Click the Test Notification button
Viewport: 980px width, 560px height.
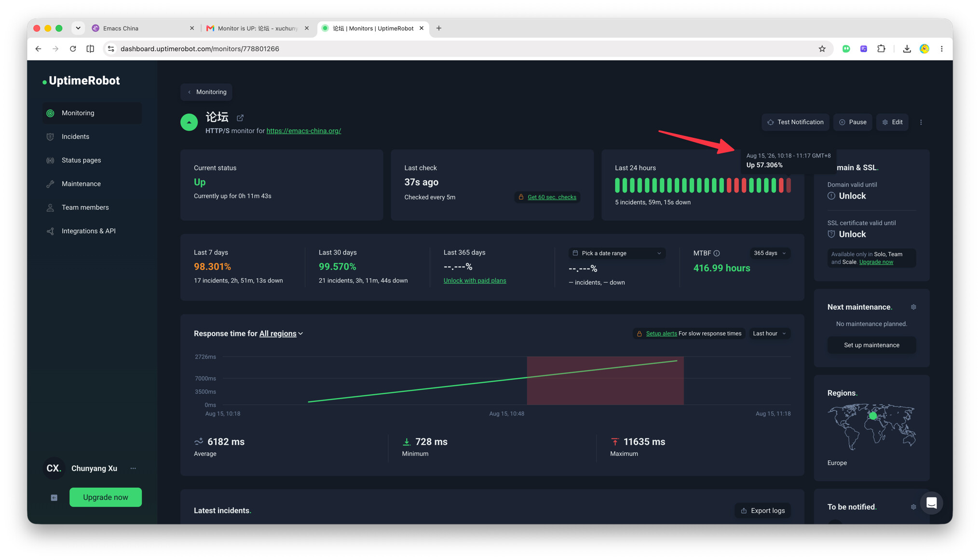795,122
